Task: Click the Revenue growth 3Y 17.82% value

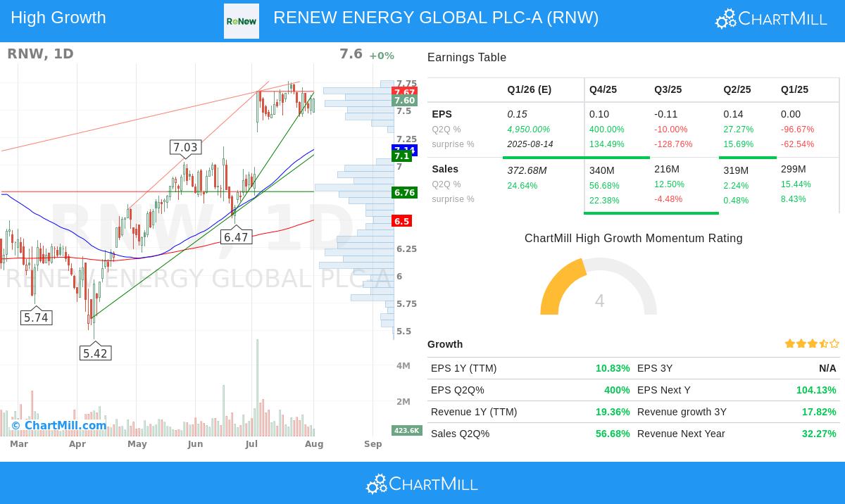Action: 819,412
